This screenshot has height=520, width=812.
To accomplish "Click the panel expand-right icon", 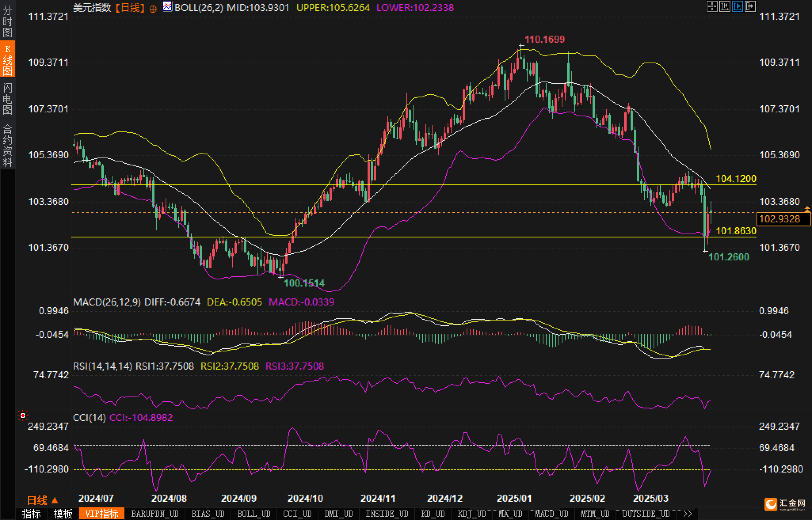I will point(750,6).
